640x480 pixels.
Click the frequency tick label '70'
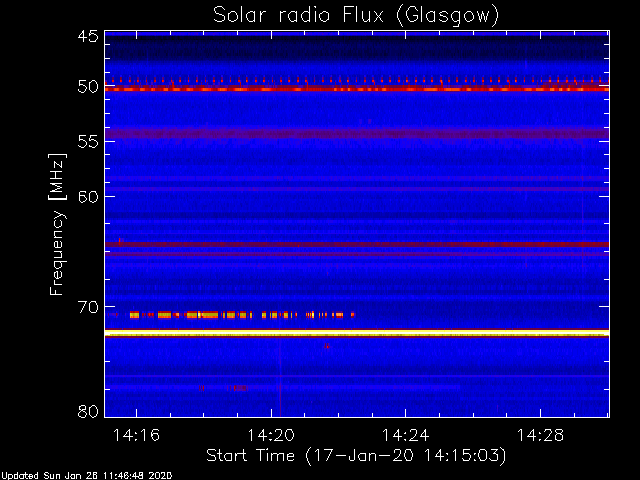click(x=88, y=307)
